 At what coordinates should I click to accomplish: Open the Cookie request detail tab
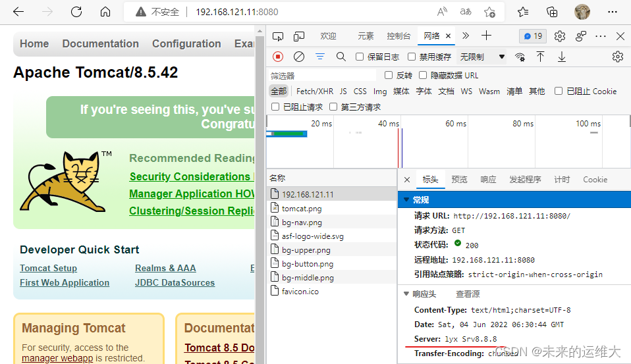(x=595, y=180)
